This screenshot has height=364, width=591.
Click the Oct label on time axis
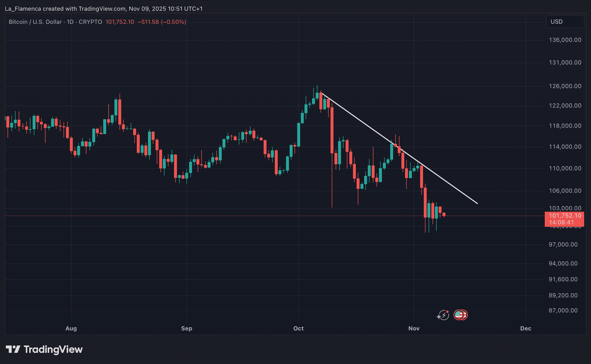pos(298,328)
